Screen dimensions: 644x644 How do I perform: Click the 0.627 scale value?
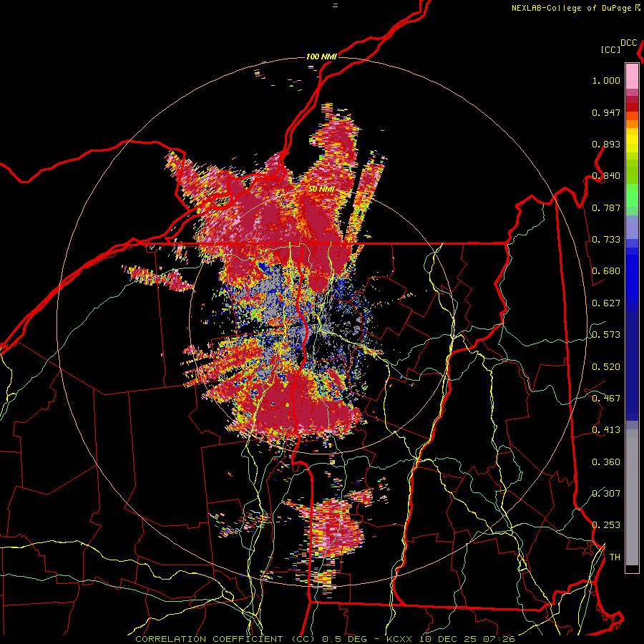point(606,303)
